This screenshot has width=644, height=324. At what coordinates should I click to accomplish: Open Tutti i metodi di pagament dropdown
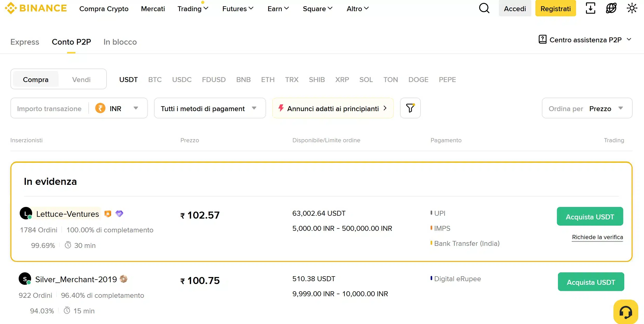pyautogui.click(x=209, y=108)
